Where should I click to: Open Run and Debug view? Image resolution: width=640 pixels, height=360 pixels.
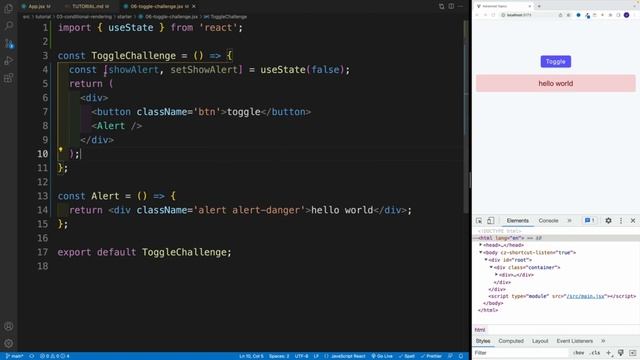click(9, 60)
